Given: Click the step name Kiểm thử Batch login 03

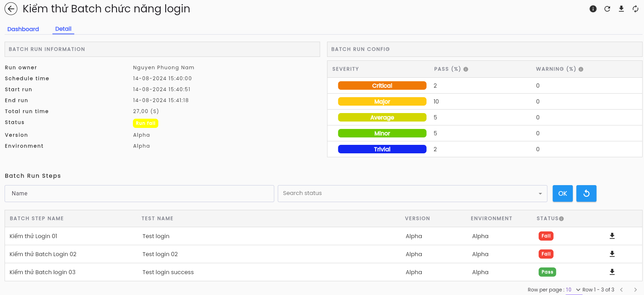Looking at the screenshot, I should pyautogui.click(x=42, y=272).
